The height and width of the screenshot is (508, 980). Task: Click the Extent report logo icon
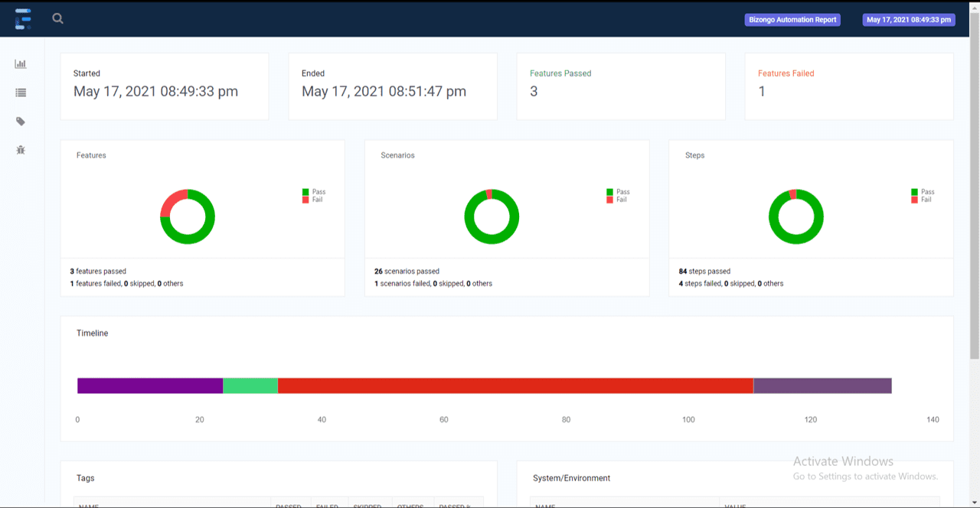23,19
